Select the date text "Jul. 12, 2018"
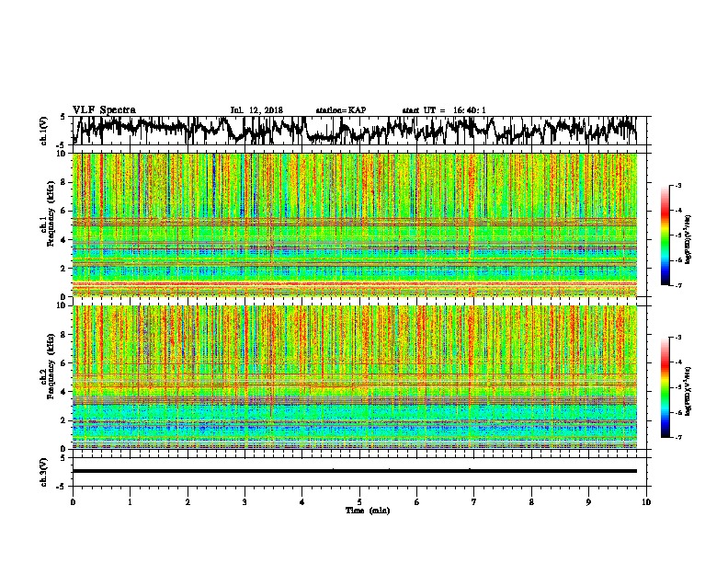This screenshot has width=728, height=563. coord(256,110)
